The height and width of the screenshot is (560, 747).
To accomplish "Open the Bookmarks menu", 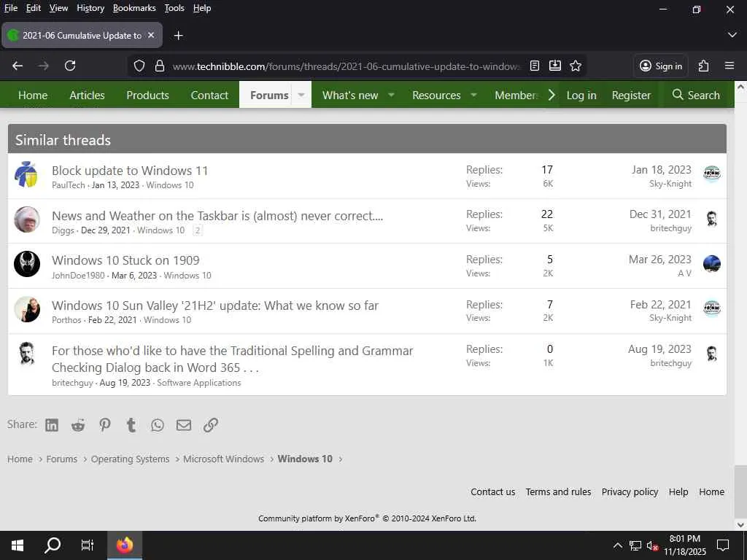I will click(134, 8).
